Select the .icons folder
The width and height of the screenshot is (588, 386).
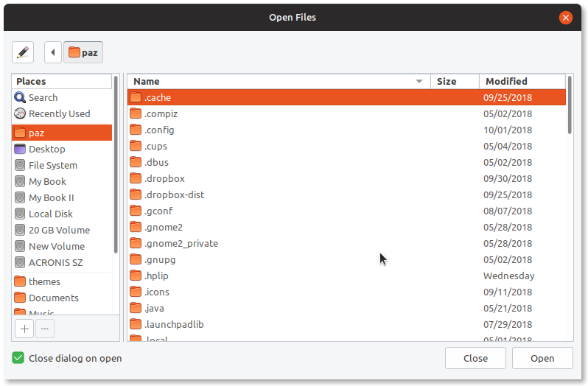click(x=346, y=292)
